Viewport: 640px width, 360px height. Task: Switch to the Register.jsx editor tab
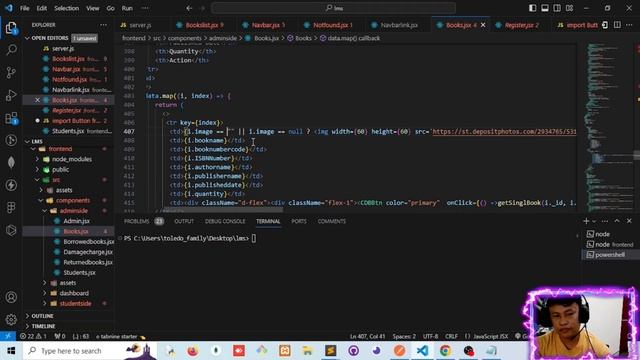pos(522,25)
